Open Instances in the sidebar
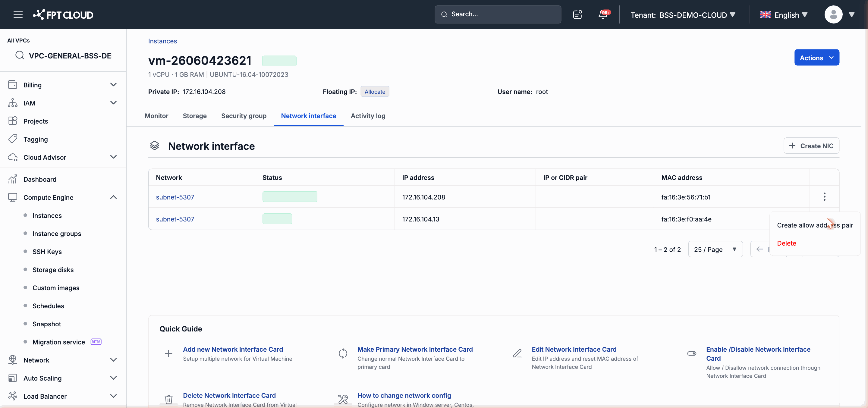Image resolution: width=868 pixels, height=408 pixels. [47, 215]
